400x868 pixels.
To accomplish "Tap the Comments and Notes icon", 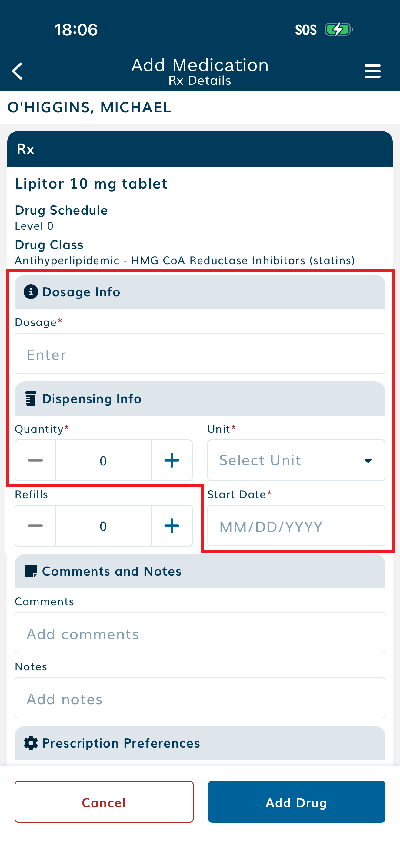I will coord(31,571).
